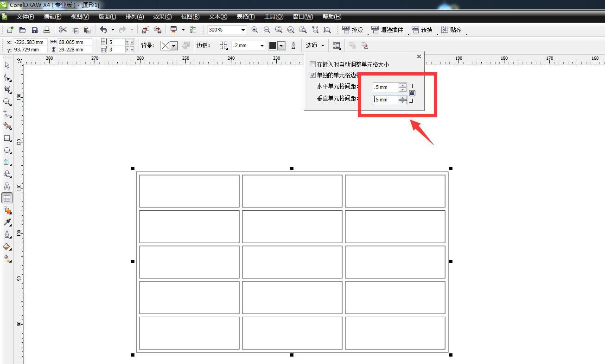Click the 排版 button
Viewport: 605px width, 364px height.
coord(353,29)
